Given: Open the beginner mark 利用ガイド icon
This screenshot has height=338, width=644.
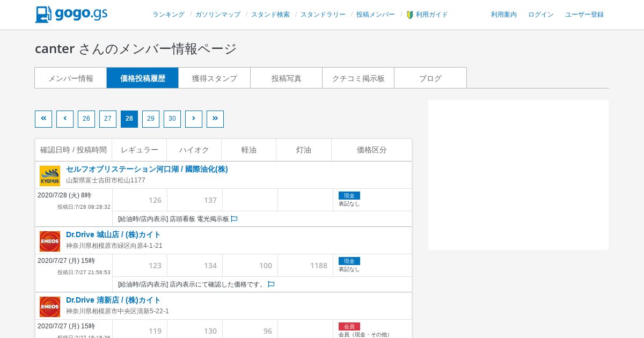Looking at the screenshot, I should coord(410,14).
